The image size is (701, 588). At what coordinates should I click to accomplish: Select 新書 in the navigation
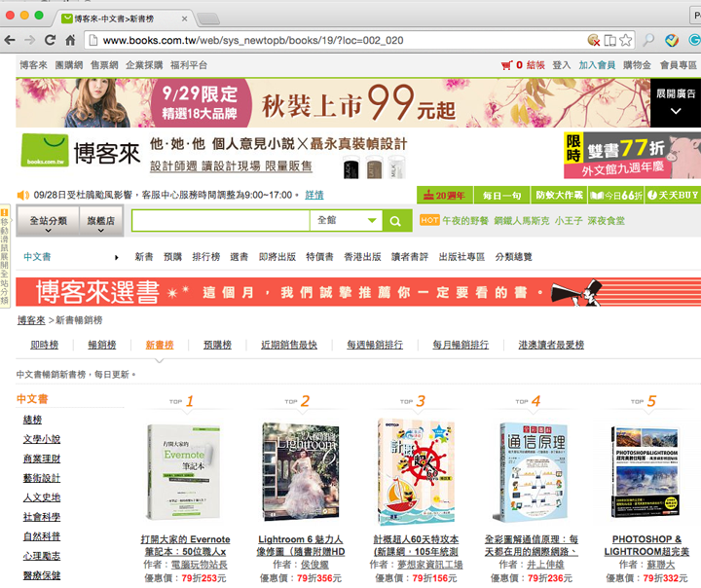(x=144, y=257)
